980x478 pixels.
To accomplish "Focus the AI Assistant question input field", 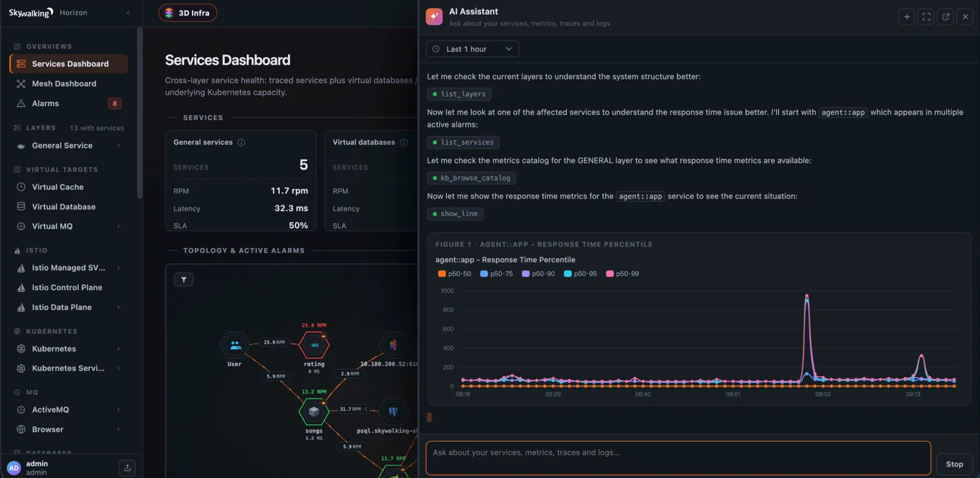I will (x=678, y=458).
